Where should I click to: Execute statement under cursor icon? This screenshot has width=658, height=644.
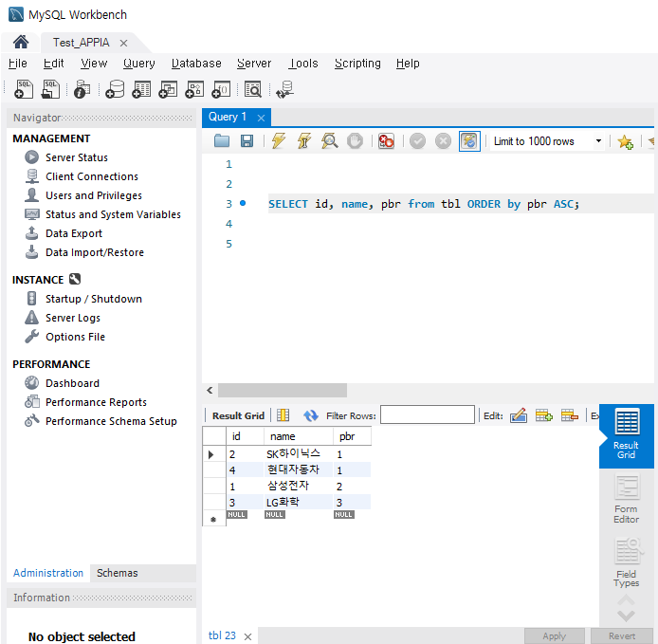304,141
